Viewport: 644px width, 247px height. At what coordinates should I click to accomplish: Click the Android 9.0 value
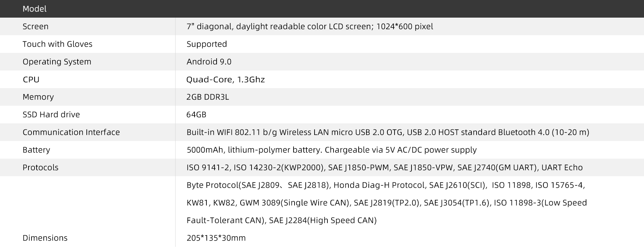(209, 62)
